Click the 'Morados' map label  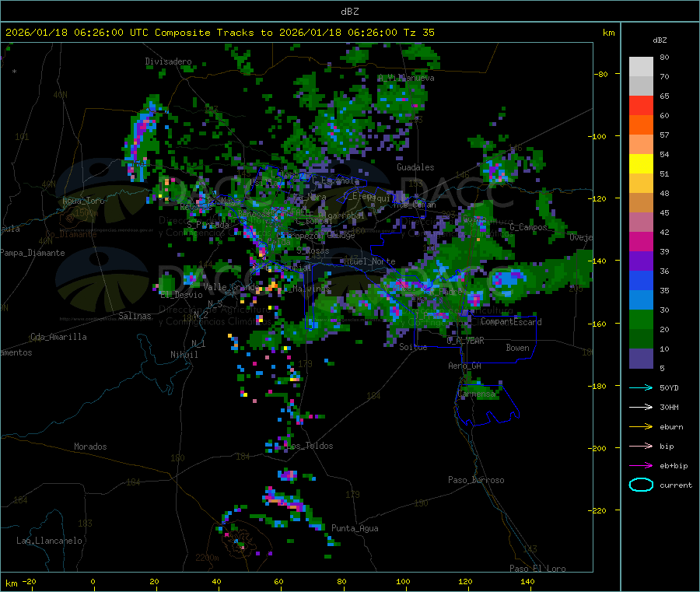pyautogui.click(x=90, y=447)
